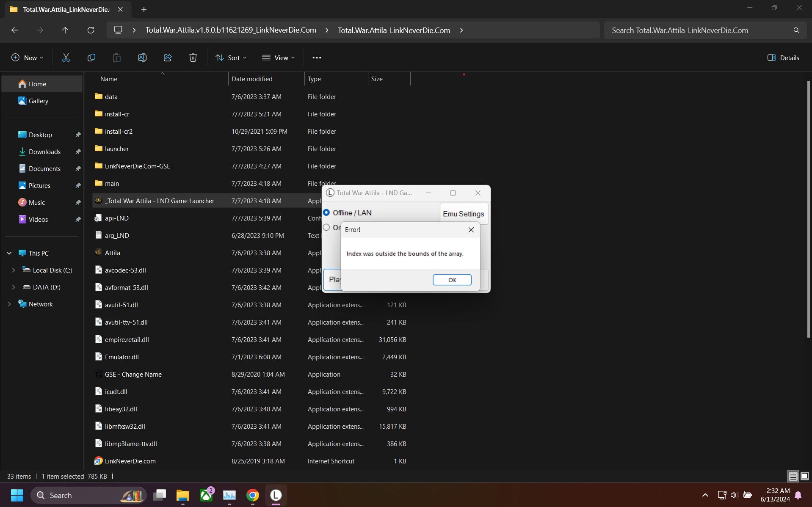This screenshot has width=812, height=507.
Task: Click the file list vertical scrollbar
Action: pos(809,209)
